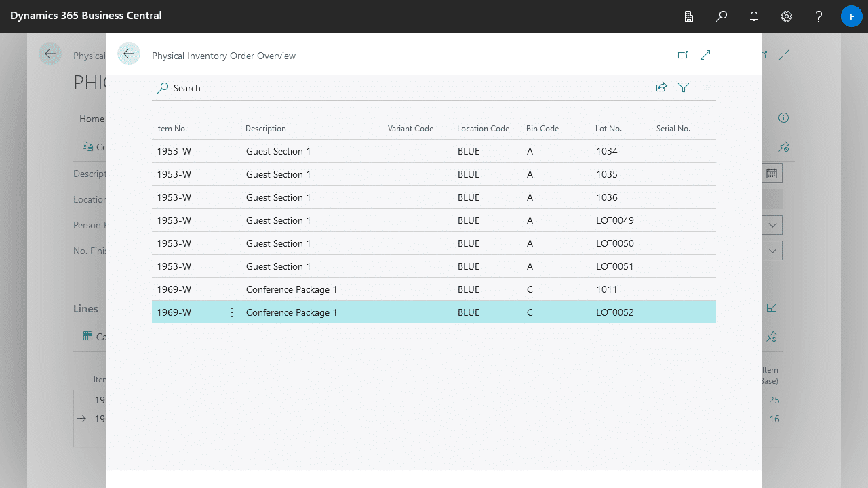Open global search in top bar
This screenshot has height=488, width=868.
coord(722,16)
